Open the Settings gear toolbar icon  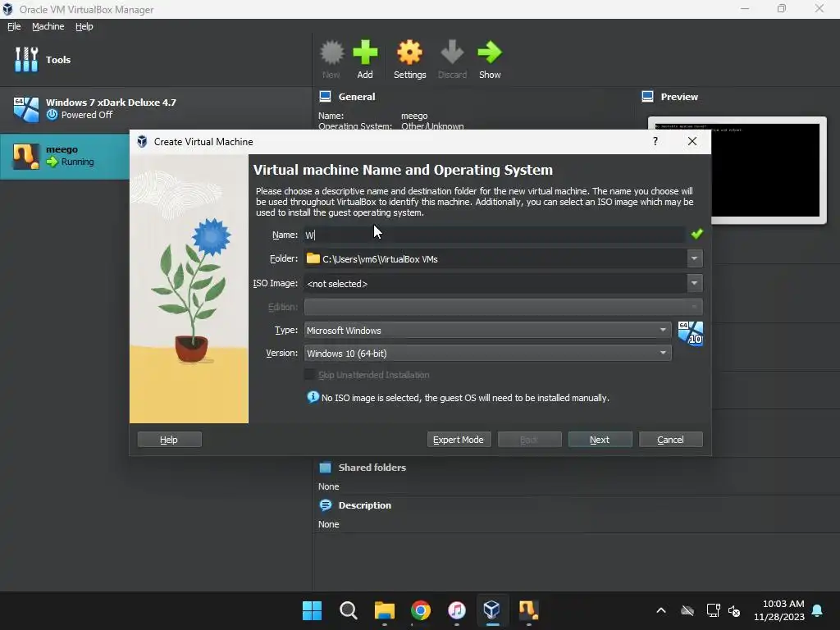pyautogui.click(x=410, y=53)
